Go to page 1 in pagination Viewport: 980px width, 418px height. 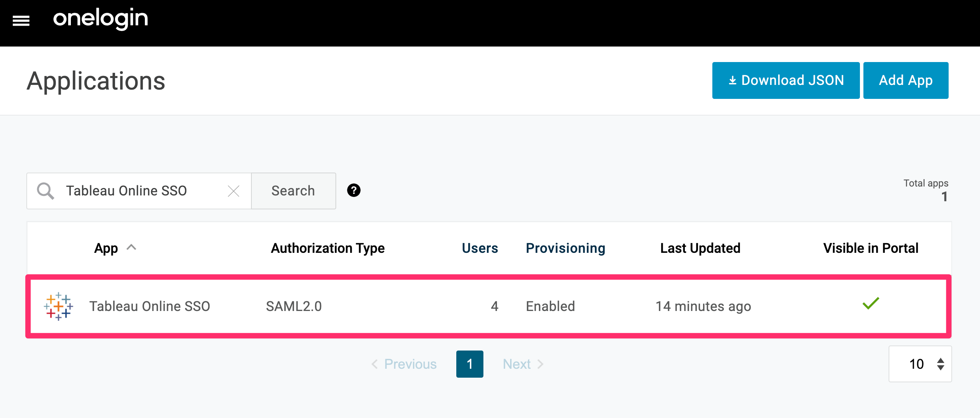click(469, 364)
